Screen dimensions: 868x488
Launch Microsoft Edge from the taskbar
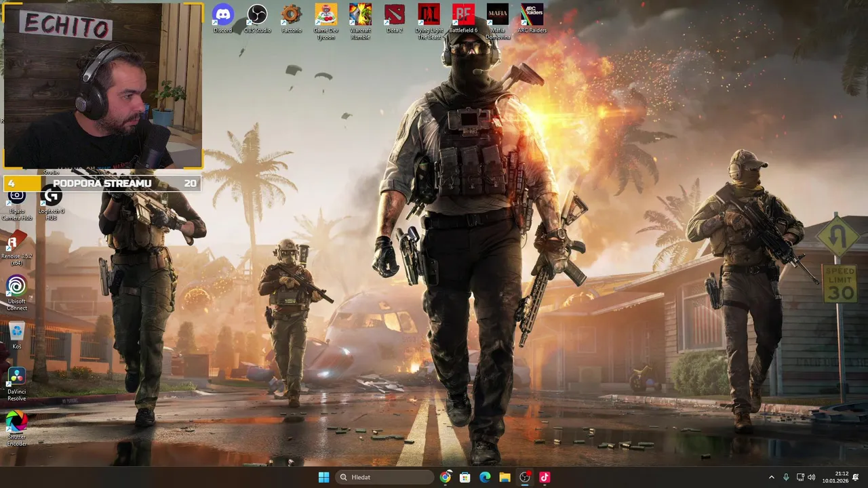click(x=485, y=477)
